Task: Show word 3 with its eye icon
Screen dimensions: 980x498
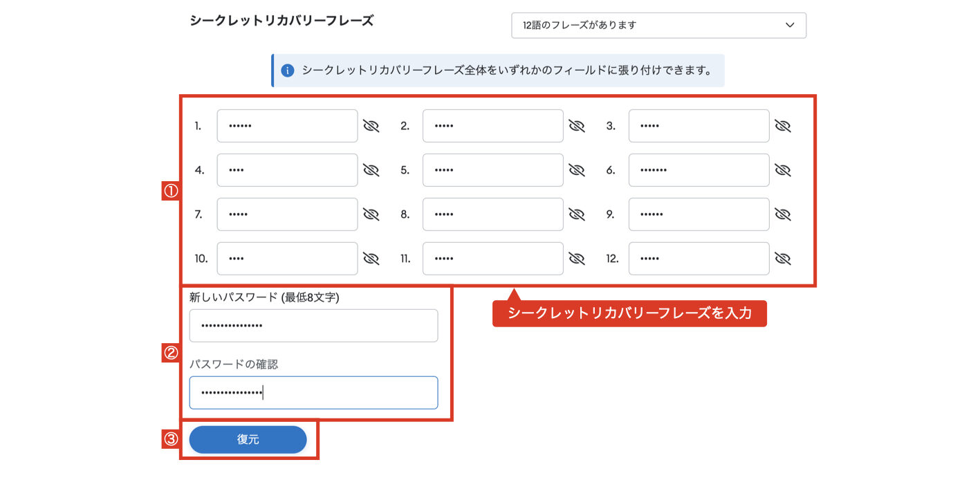Action: (x=783, y=126)
